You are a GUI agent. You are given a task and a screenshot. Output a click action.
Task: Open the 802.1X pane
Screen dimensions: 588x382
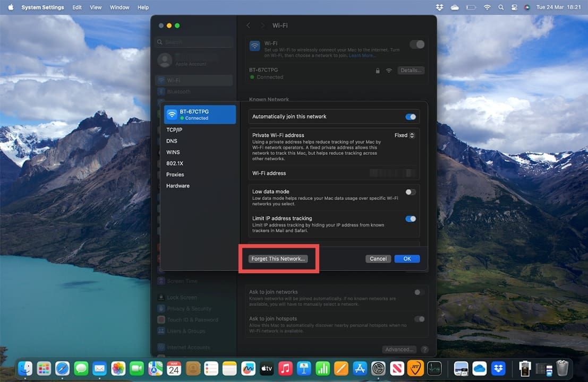(175, 163)
